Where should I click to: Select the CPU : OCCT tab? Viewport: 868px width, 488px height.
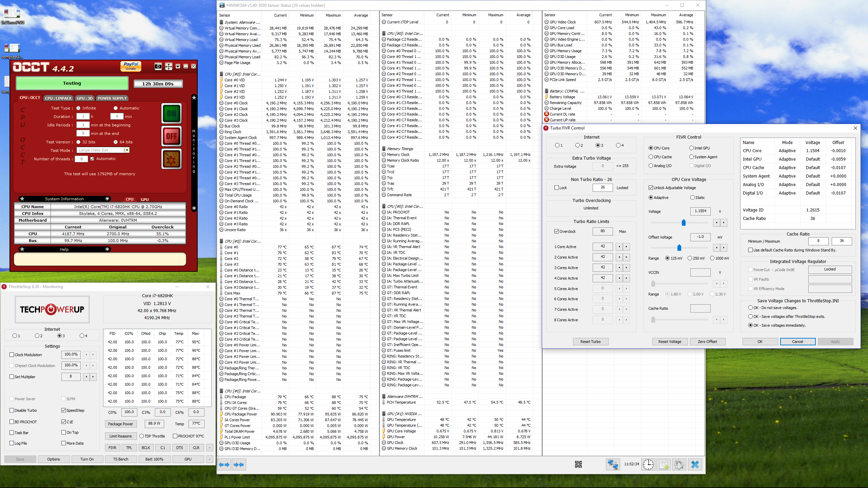30,98
